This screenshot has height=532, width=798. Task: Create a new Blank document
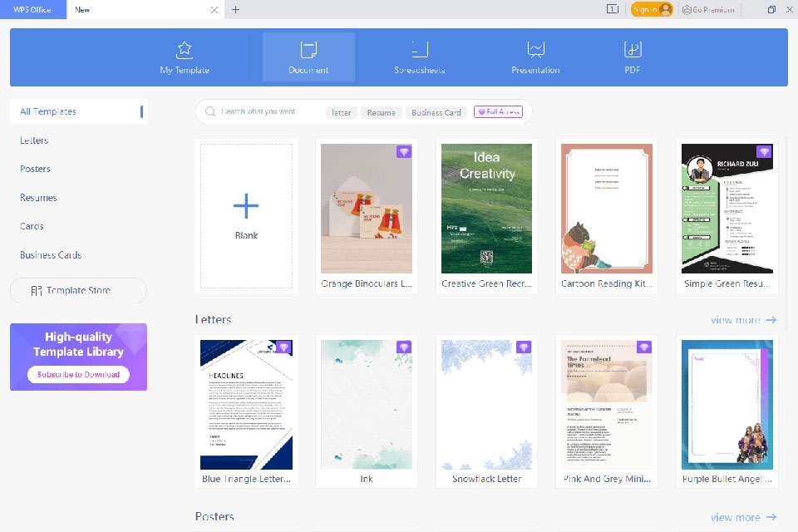(246, 209)
